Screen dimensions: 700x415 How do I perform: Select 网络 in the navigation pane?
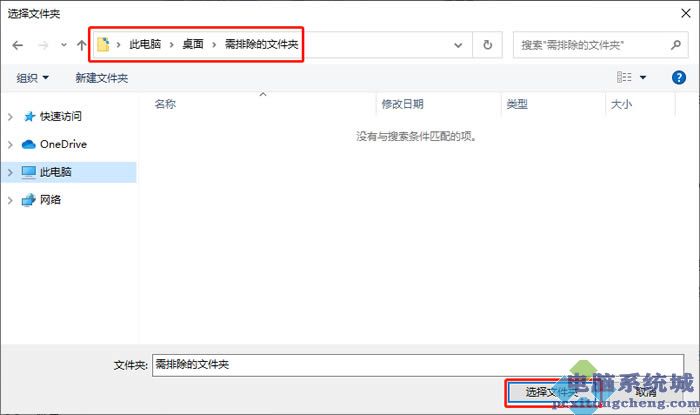pyautogui.click(x=50, y=199)
